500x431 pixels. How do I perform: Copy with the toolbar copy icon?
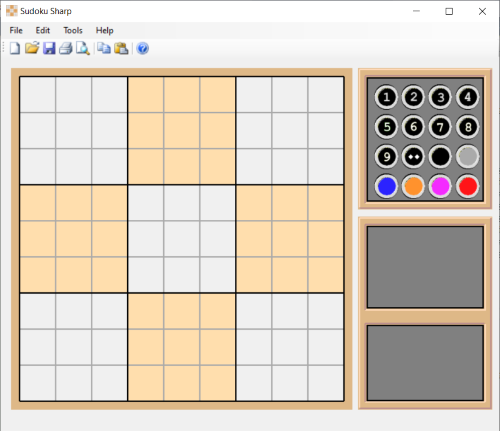pos(104,48)
